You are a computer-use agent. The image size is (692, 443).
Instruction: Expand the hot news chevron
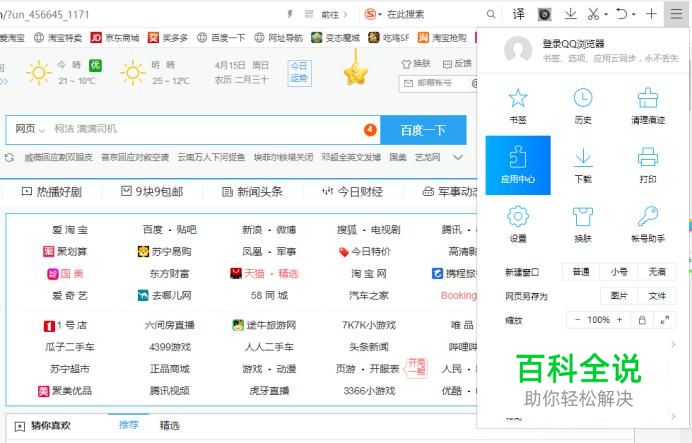(458, 157)
